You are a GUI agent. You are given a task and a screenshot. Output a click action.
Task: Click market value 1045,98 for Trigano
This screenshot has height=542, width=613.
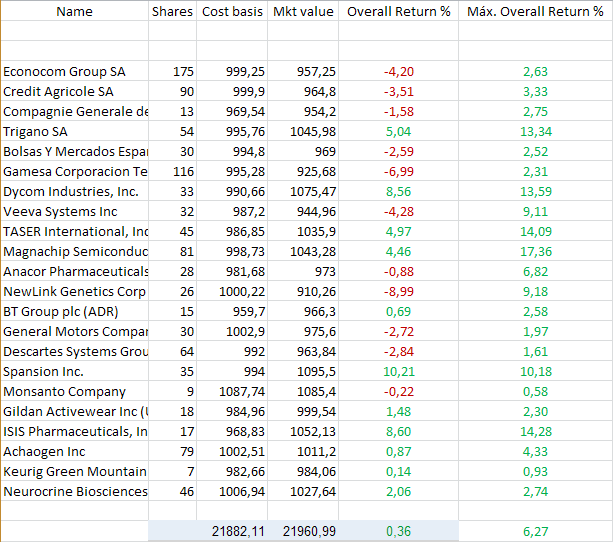pos(303,131)
